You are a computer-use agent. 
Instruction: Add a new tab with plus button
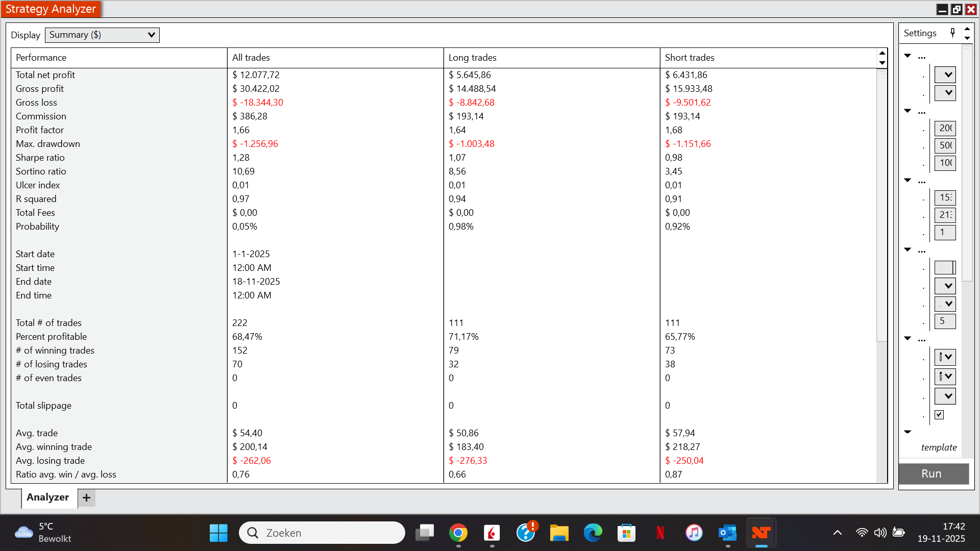tap(86, 497)
